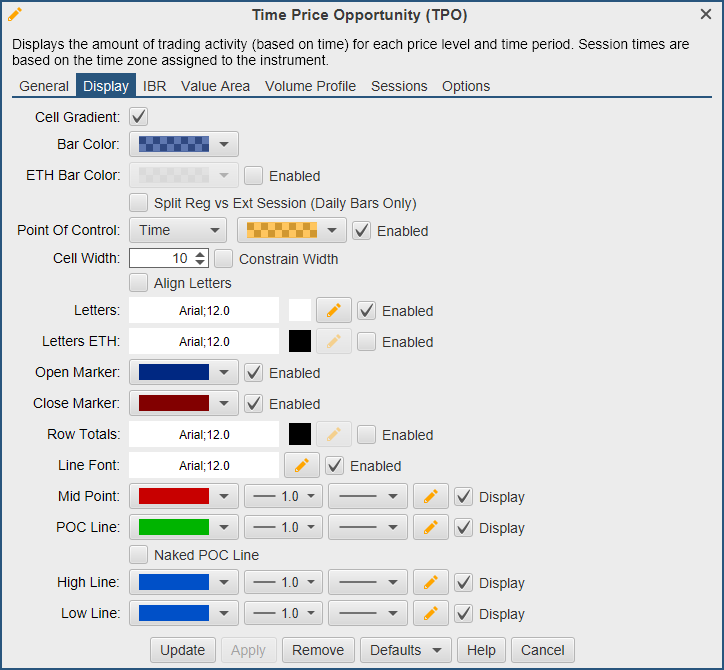Viewport: 724px width, 670px height.
Task: Click the pencil icon in title bar
Action: coord(15,14)
